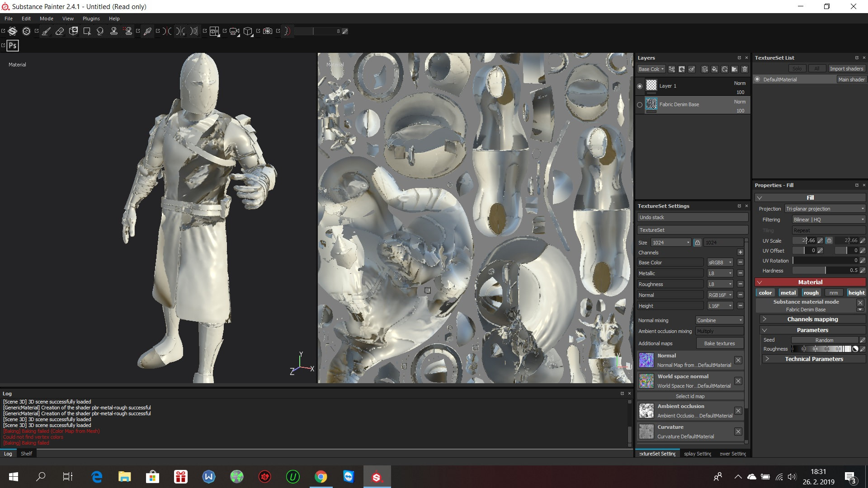Select the Paint Brush tool icon
The height and width of the screenshot is (488, 868).
(x=45, y=31)
